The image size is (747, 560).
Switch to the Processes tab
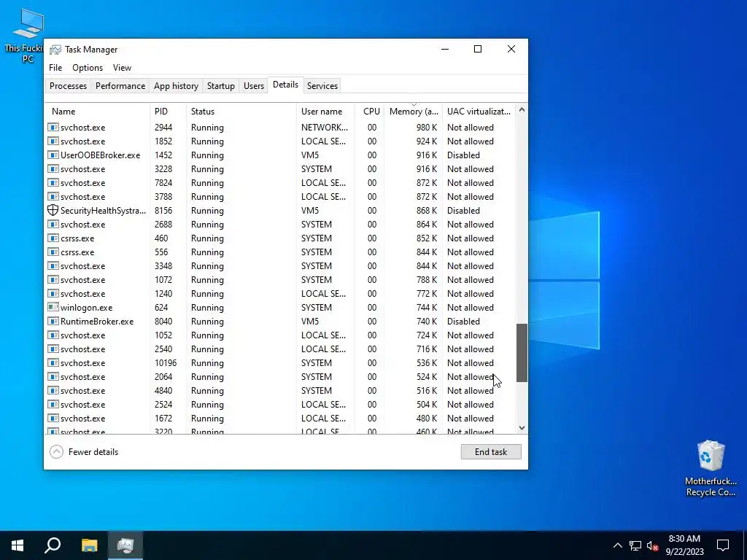68,86
